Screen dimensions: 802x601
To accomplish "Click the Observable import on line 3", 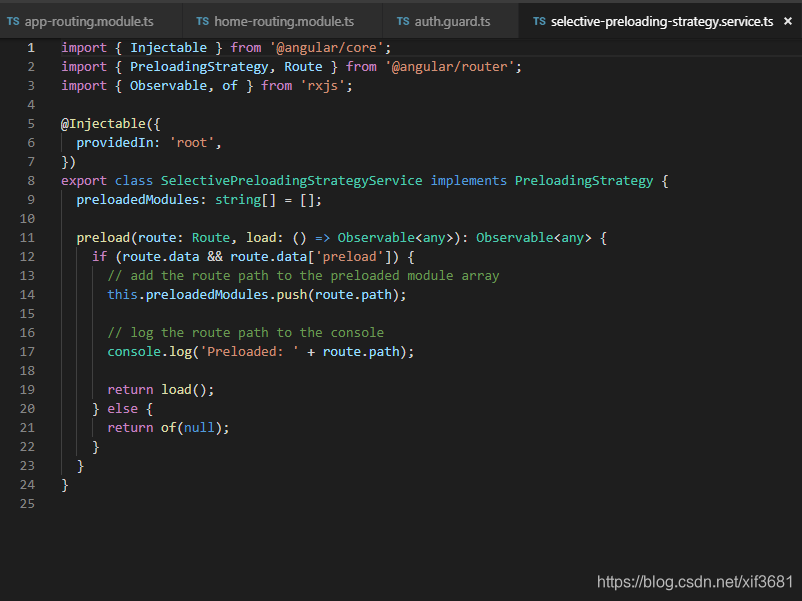I will (x=168, y=85).
